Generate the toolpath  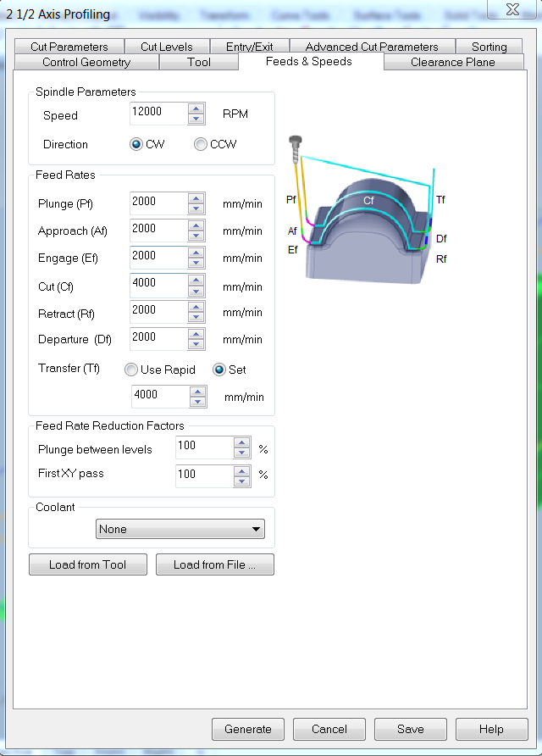pyautogui.click(x=248, y=729)
